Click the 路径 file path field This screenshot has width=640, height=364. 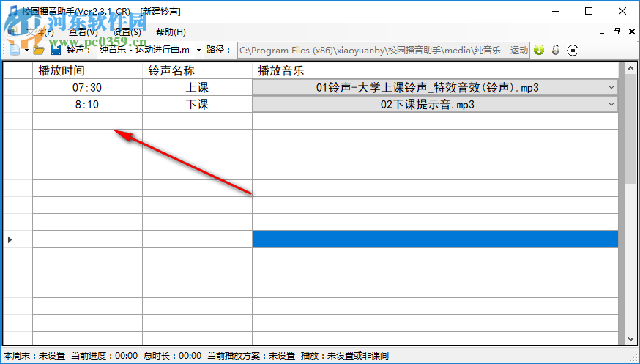coord(383,51)
